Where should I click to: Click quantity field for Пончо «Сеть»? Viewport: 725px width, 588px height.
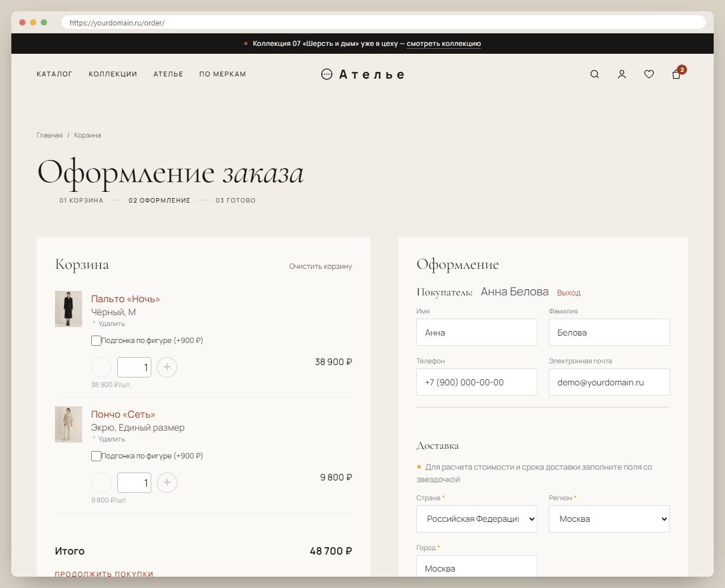click(134, 483)
